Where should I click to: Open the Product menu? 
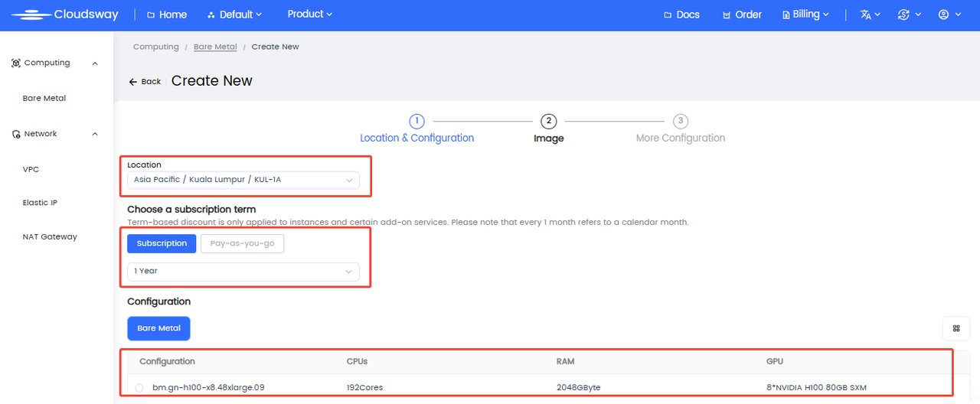(309, 15)
